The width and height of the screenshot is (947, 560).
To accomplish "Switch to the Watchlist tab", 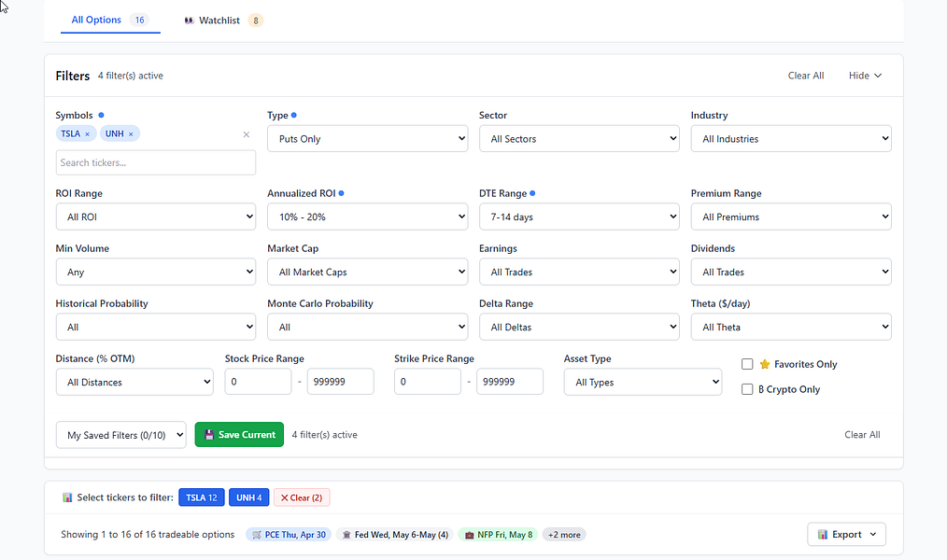I will tap(223, 21).
